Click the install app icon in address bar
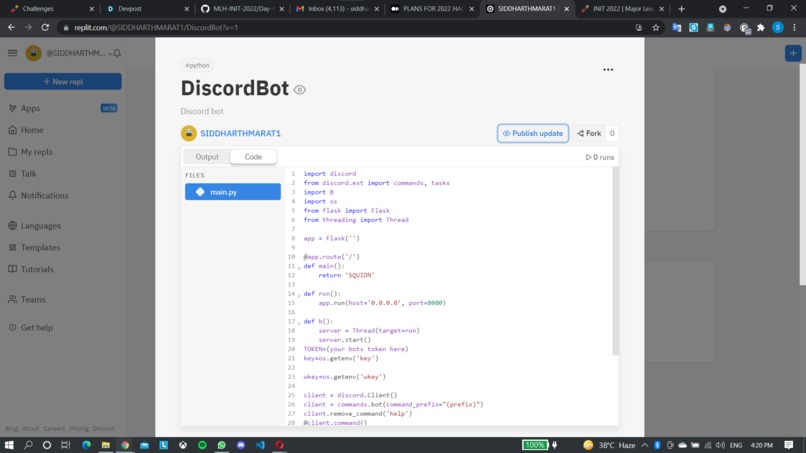This screenshot has height=453, width=806. click(639, 28)
